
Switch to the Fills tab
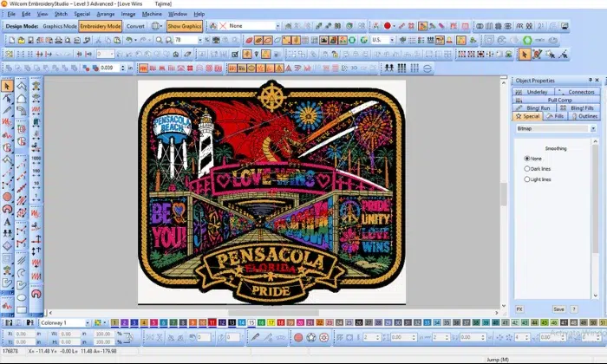pos(555,116)
